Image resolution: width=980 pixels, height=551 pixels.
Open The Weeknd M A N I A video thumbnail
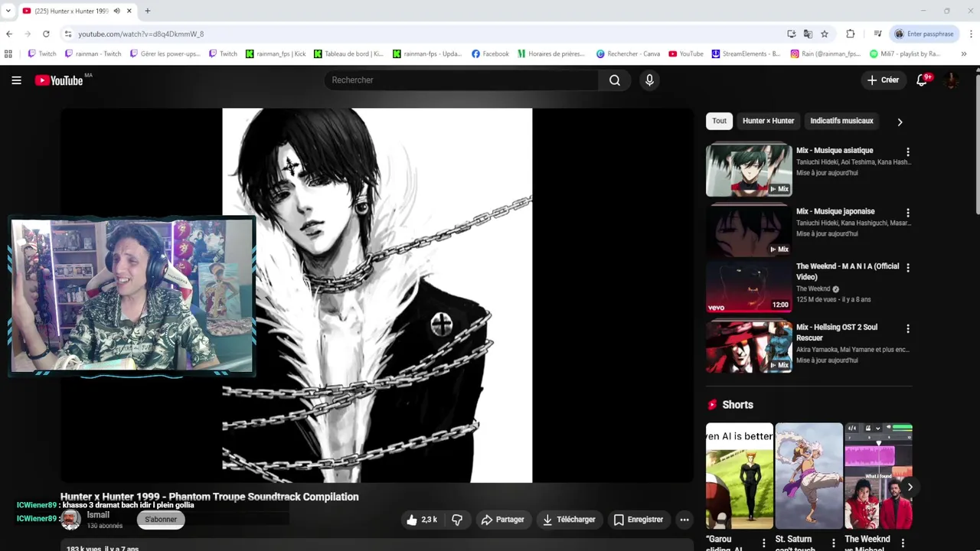[749, 287]
